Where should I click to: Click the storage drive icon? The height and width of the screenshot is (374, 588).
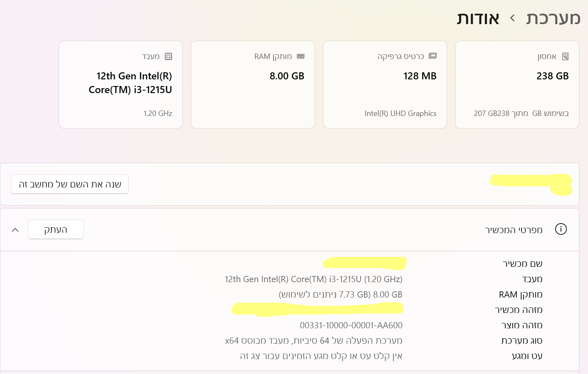pos(565,57)
